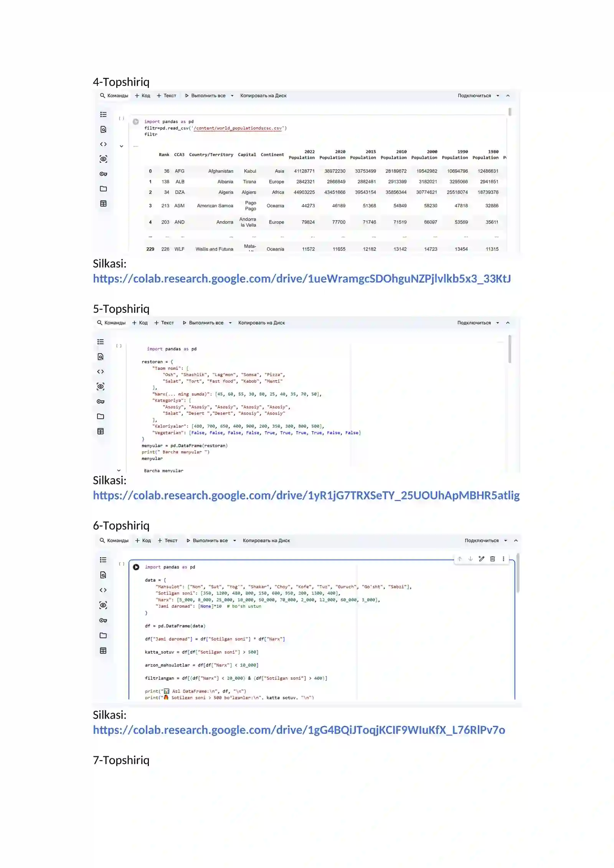Click the 7-Topshiriq heading
This screenshot has height=868, width=614.
(121, 760)
